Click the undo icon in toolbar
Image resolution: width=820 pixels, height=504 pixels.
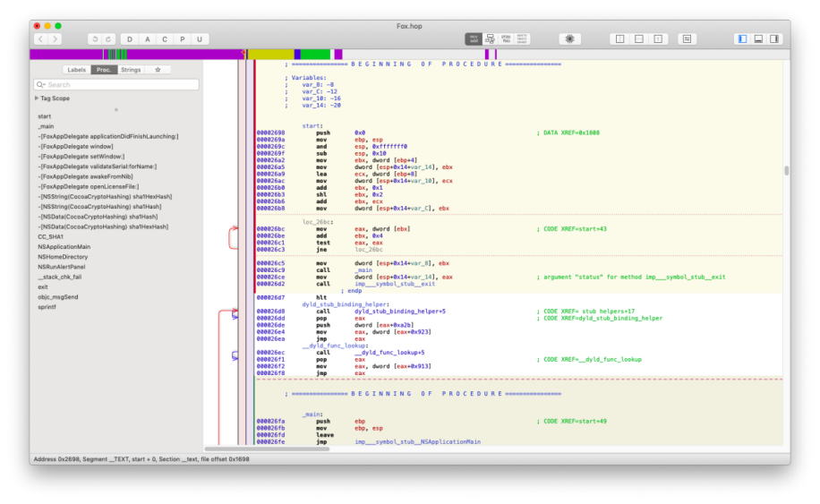click(x=94, y=39)
